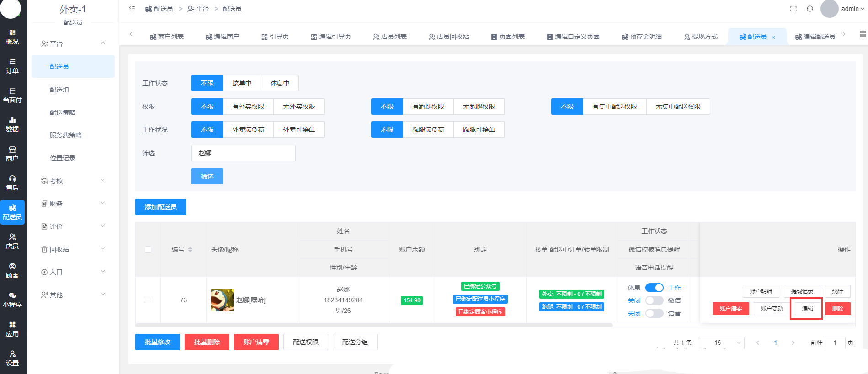Screen dimensions: 868x374
Task: Check the checkbox for courier row 73
Action: (147, 300)
